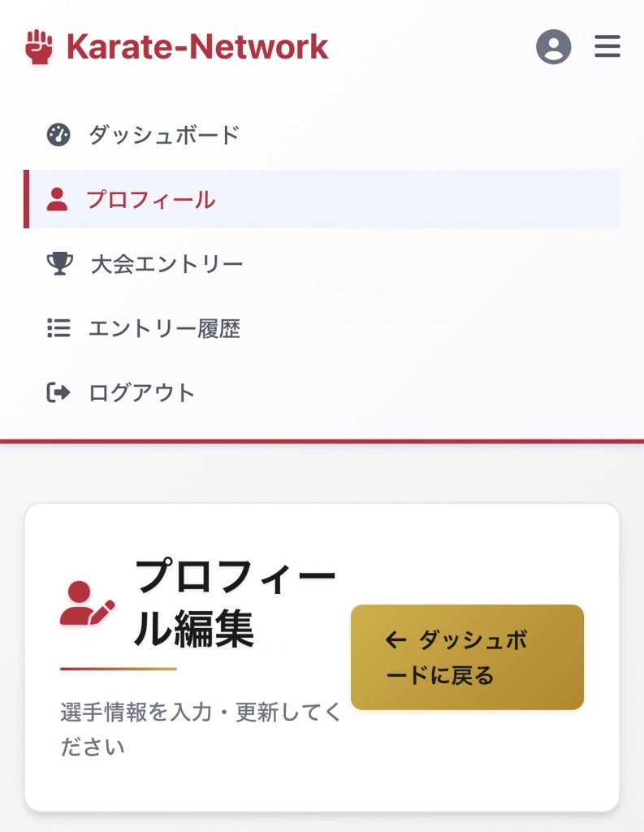644x832 pixels.
Task: Click the red fist logo icon
Action: coord(37,47)
